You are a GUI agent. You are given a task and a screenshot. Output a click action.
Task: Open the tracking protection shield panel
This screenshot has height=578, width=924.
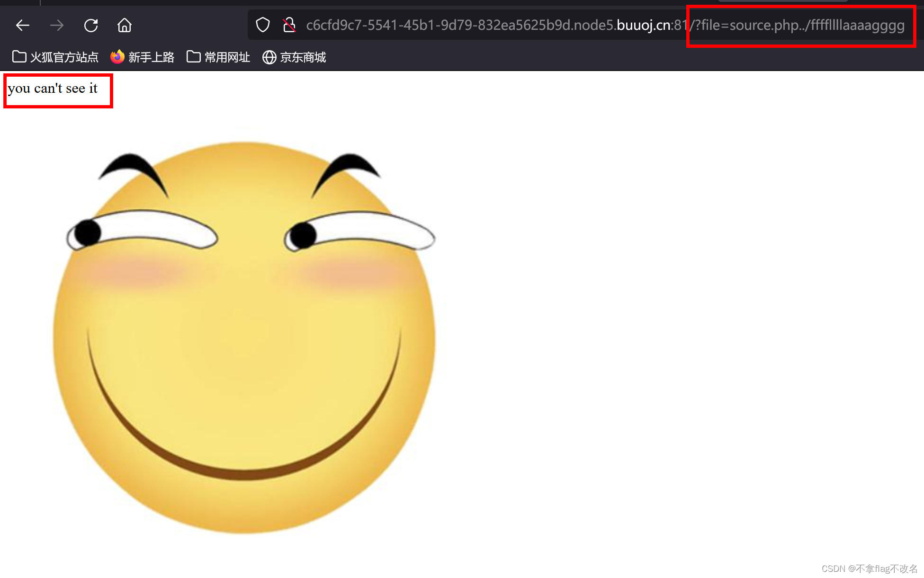point(263,25)
